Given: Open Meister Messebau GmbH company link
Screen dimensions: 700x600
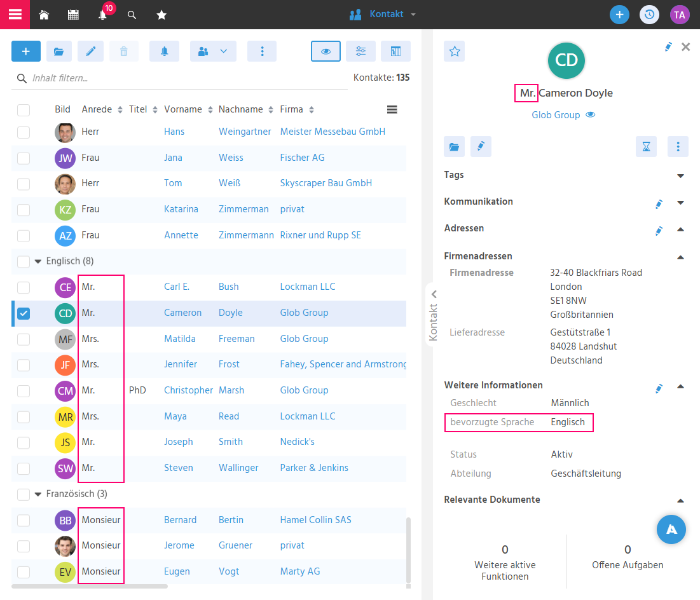Looking at the screenshot, I should pos(333,132).
